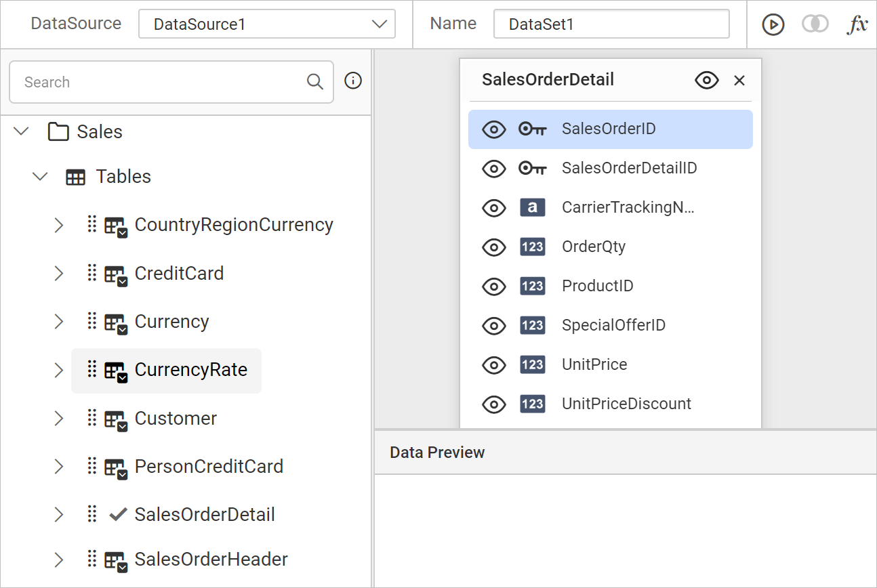Click the numeric type icon of SpecialOfferID
The width and height of the screenshot is (877, 588).
click(x=533, y=325)
